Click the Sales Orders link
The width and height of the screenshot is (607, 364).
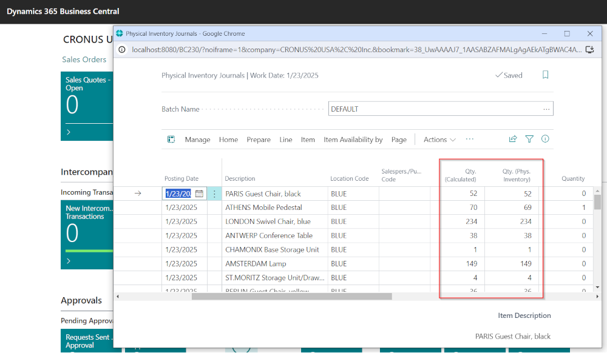(x=84, y=59)
